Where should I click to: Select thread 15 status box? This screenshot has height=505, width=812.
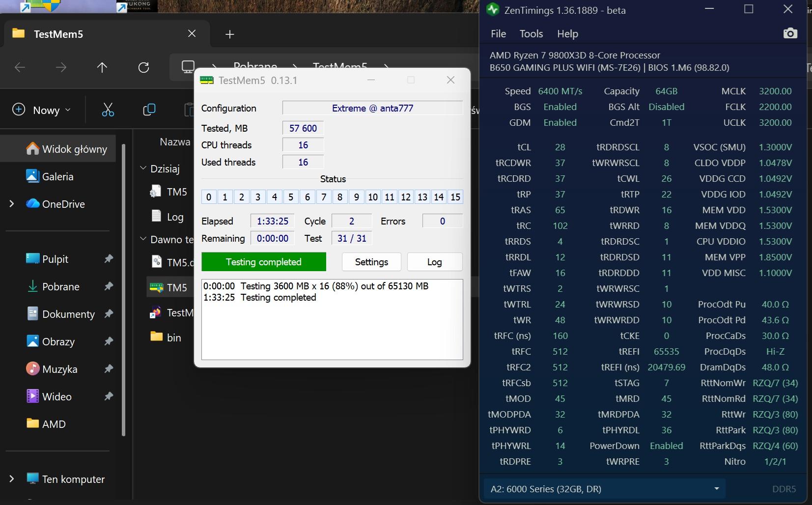coord(455,197)
